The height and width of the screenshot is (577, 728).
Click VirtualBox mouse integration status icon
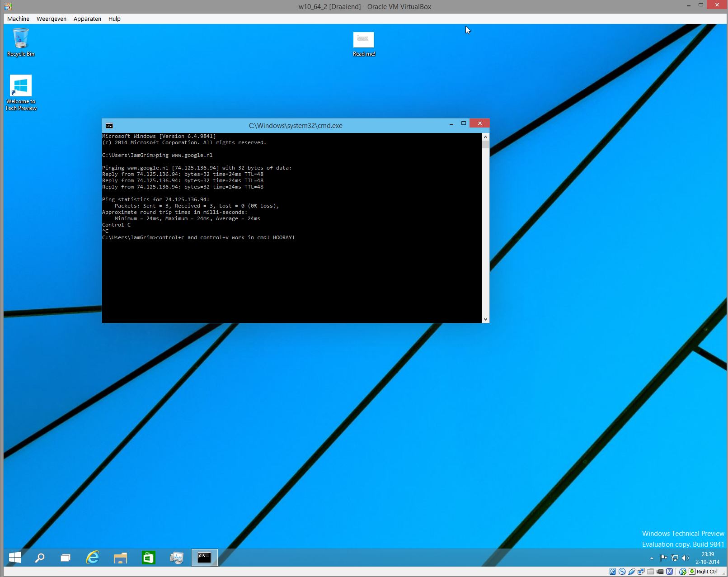point(683,572)
